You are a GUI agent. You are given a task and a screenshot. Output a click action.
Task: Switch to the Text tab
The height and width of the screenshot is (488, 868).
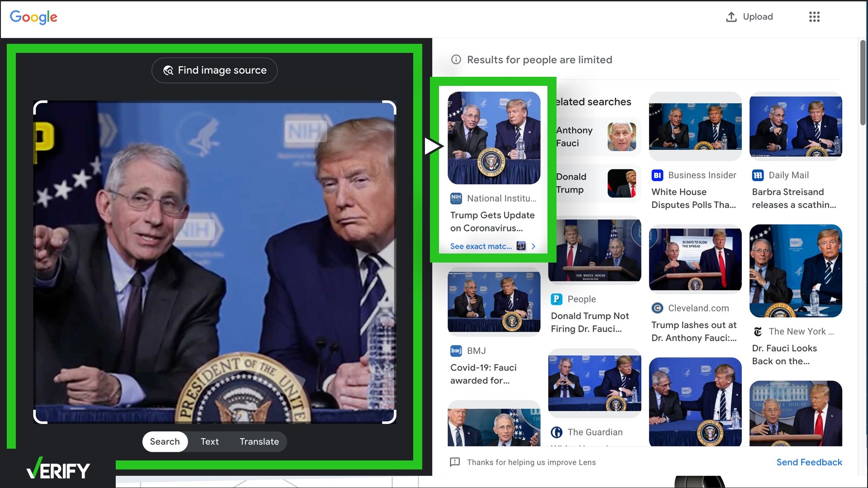pos(209,441)
